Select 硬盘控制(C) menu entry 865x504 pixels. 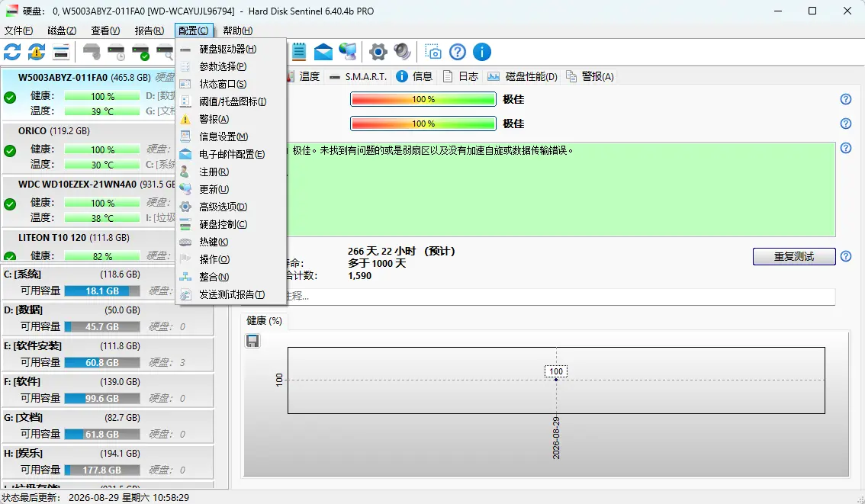231,224
